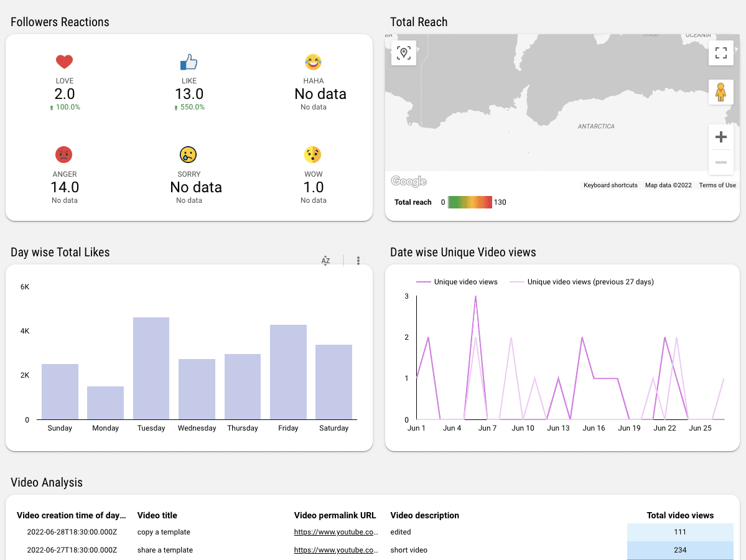Open the YouTube link for copy a template
Screen dimensions: 746x560
336,532
